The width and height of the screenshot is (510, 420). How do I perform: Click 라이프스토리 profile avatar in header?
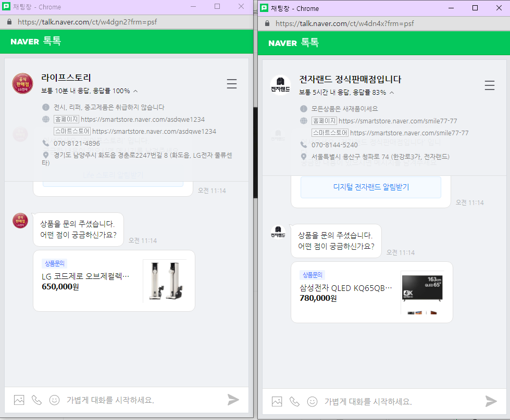23,83
